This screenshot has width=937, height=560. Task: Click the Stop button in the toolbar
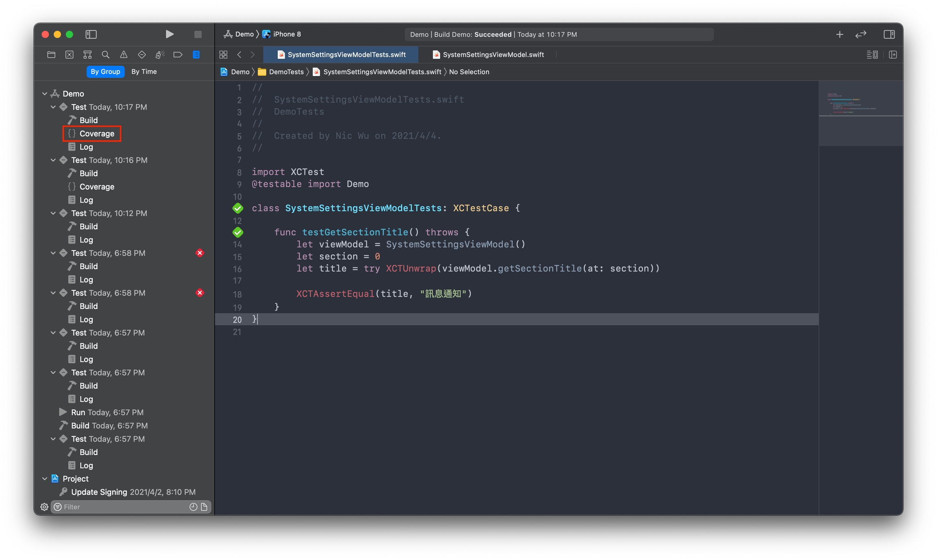click(x=198, y=34)
